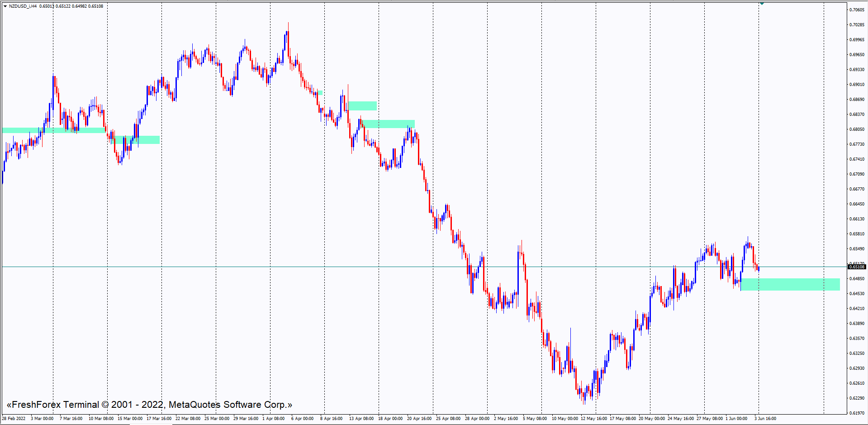This screenshot has height=425, width=868.
Task: Click the 0.66450 price scale label
Action: point(856,204)
